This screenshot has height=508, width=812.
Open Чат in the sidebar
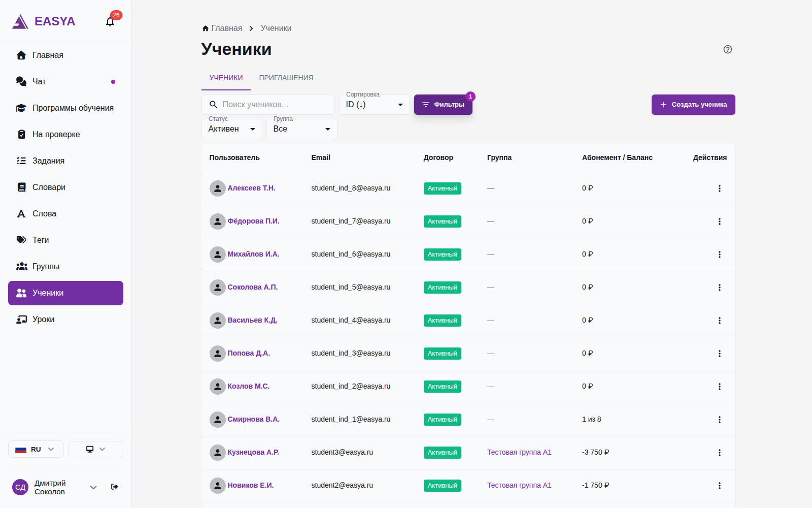click(x=66, y=82)
